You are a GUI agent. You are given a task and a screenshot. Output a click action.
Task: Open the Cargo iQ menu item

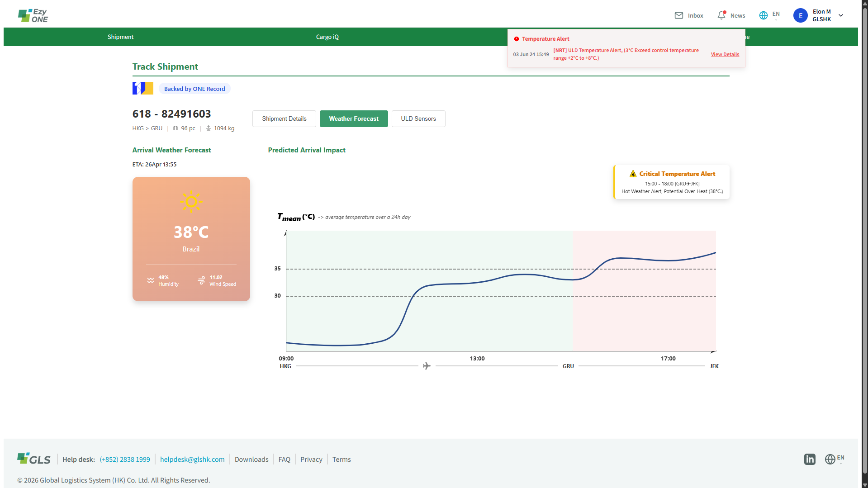point(327,37)
